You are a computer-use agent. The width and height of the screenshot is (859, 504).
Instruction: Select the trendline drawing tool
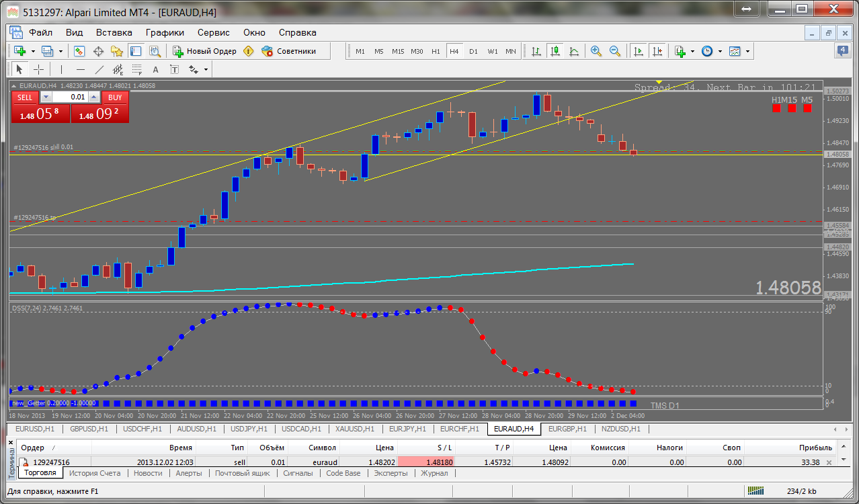(99, 69)
